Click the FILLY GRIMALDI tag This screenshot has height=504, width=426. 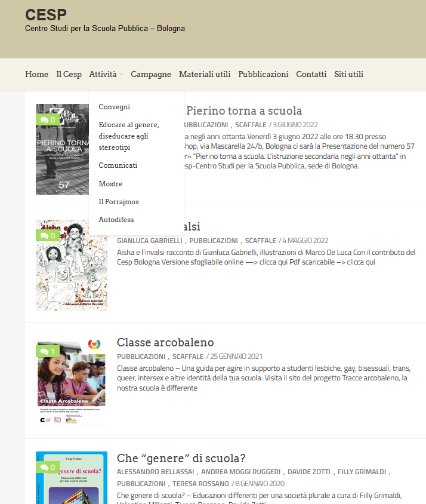coord(362,472)
